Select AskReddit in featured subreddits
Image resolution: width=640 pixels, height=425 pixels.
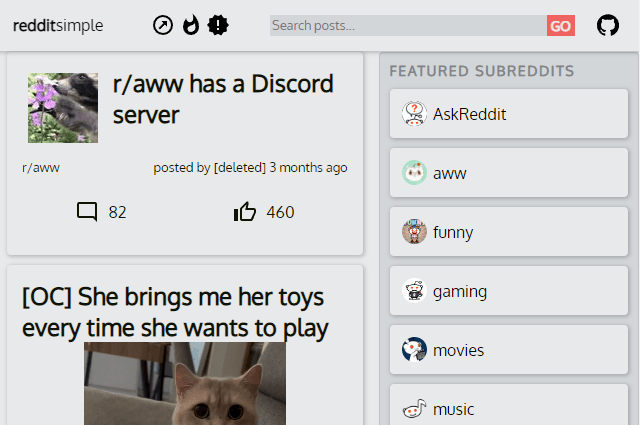click(x=509, y=113)
